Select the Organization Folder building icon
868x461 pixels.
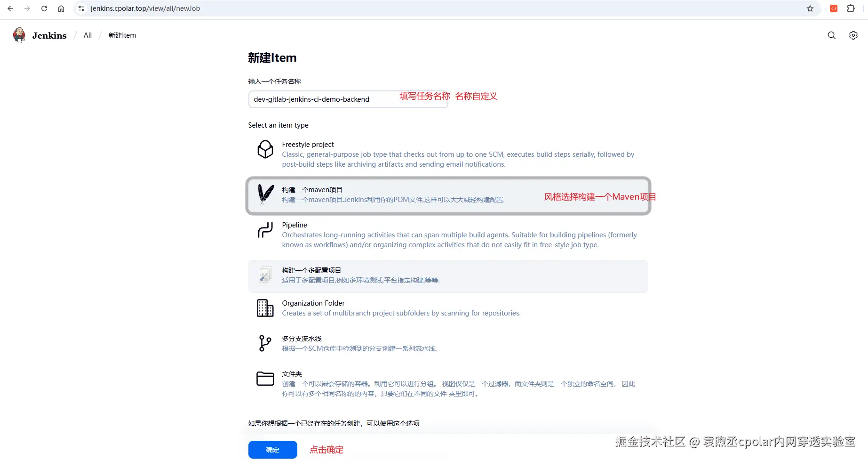265,308
